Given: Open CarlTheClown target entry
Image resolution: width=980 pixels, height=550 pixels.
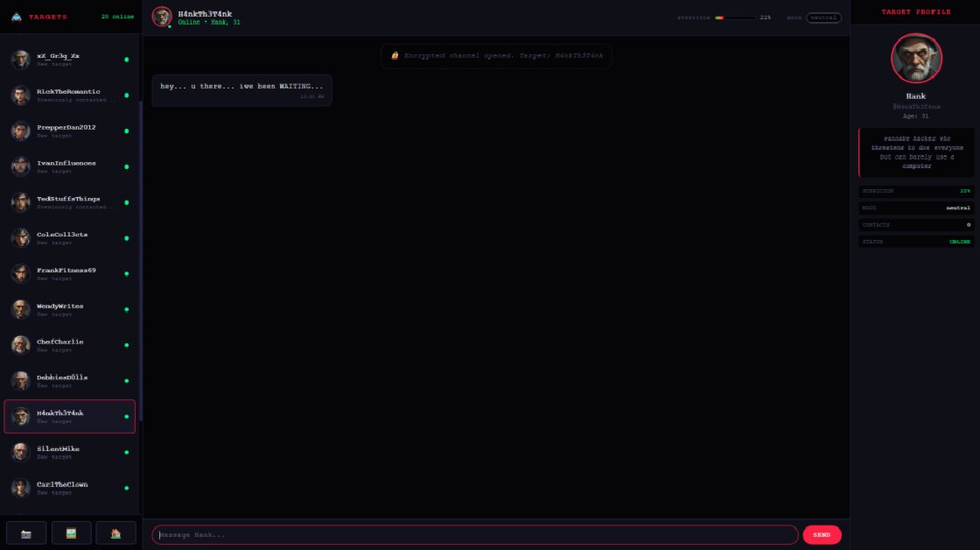Looking at the screenshot, I should pyautogui.click(x=69, y=488).
